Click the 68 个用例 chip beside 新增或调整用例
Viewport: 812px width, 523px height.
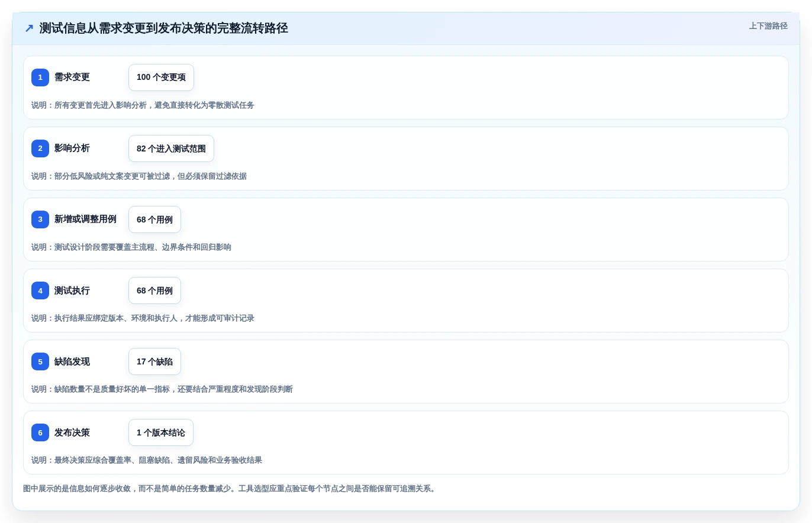tap(154, 219)
